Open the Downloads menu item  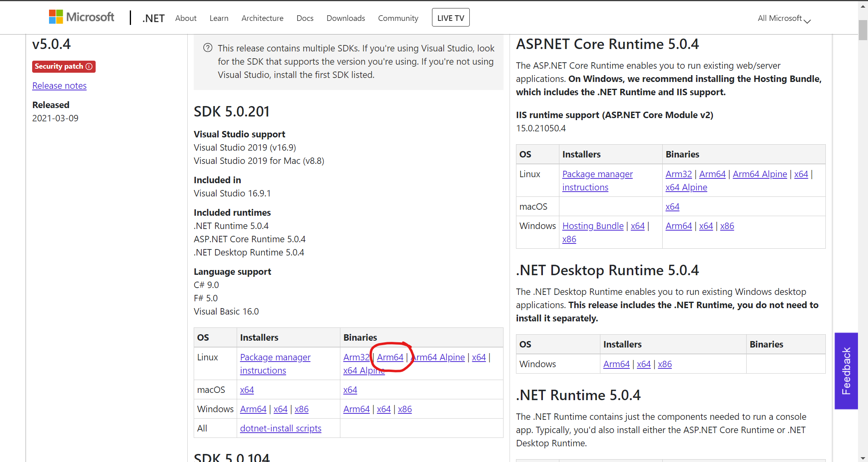[346, 18]
